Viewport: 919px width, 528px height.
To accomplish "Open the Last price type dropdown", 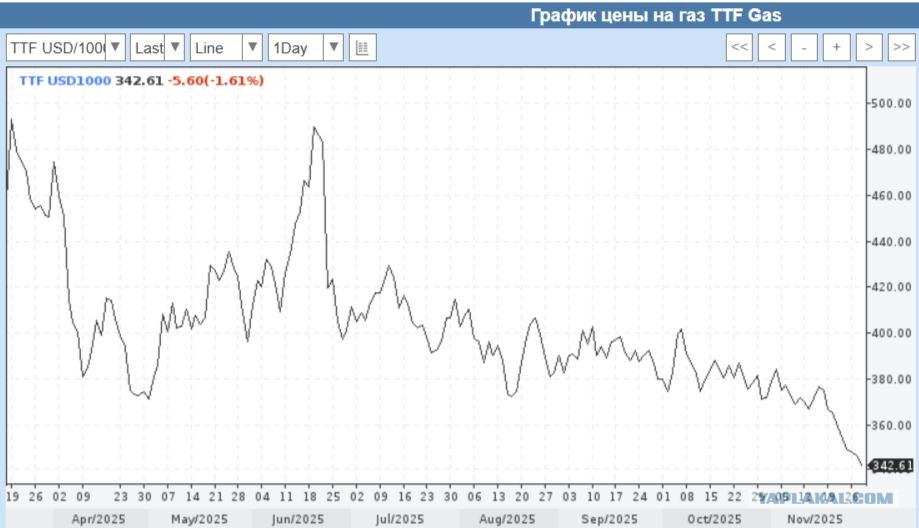I will (x=157, y=47).
